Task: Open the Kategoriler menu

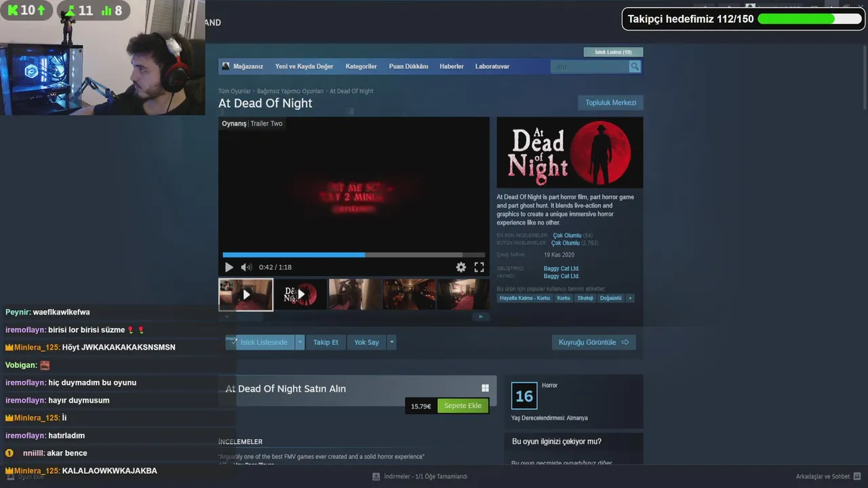Action: (x=361, y=66)
